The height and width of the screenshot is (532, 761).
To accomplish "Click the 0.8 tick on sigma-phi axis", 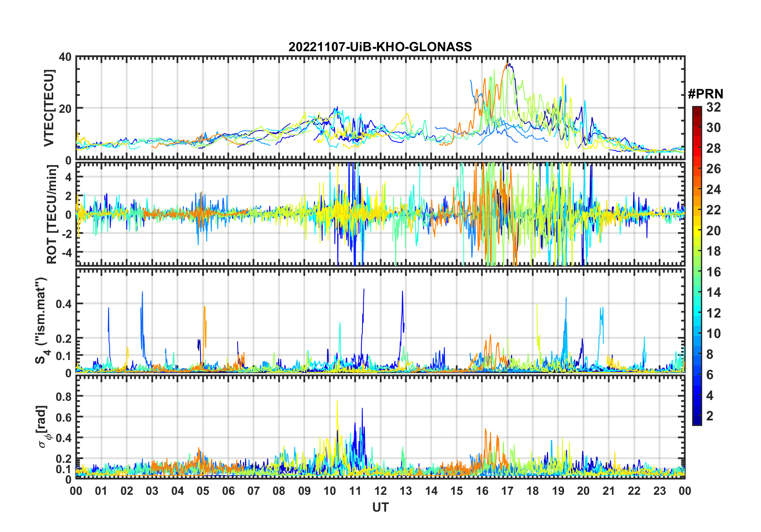I will click(63, 396).
